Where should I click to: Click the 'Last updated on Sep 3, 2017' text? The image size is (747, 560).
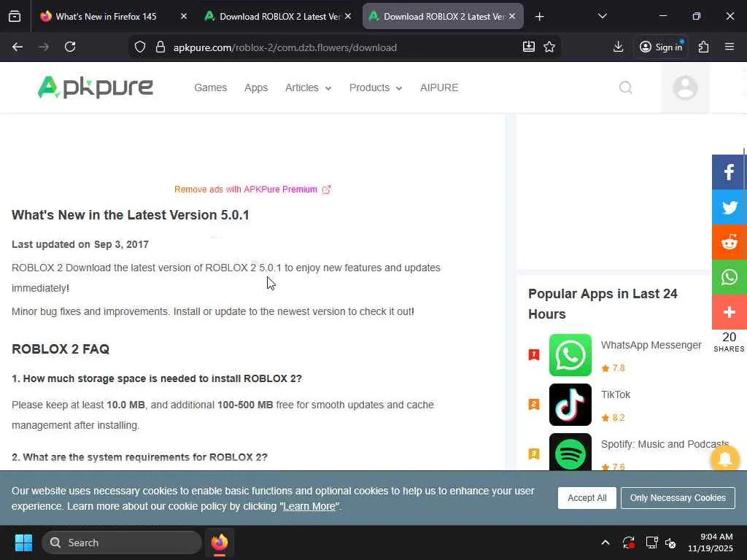point(80,244)
